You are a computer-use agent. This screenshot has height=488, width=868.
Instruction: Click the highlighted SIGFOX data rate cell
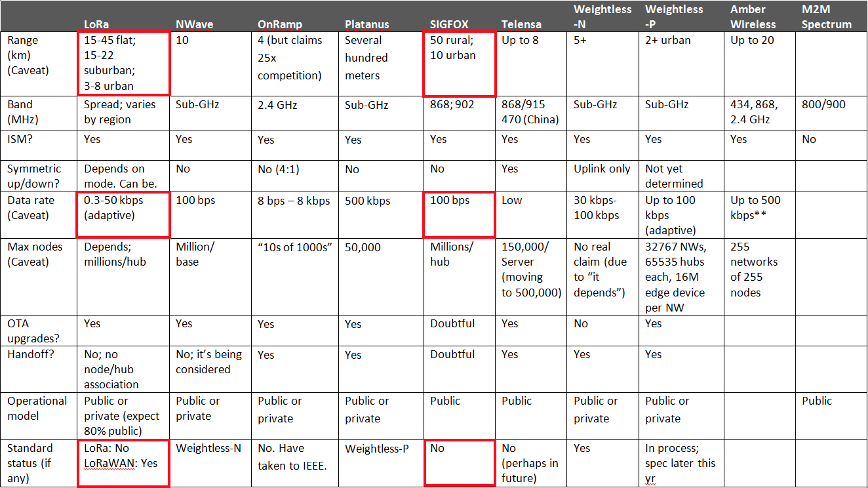pos(459,214)
